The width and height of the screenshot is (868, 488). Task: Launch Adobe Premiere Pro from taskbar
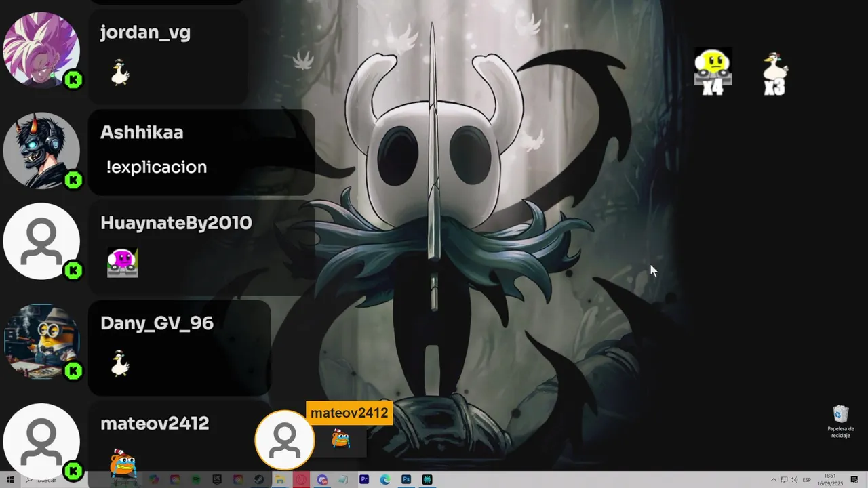tap(364, 479)
